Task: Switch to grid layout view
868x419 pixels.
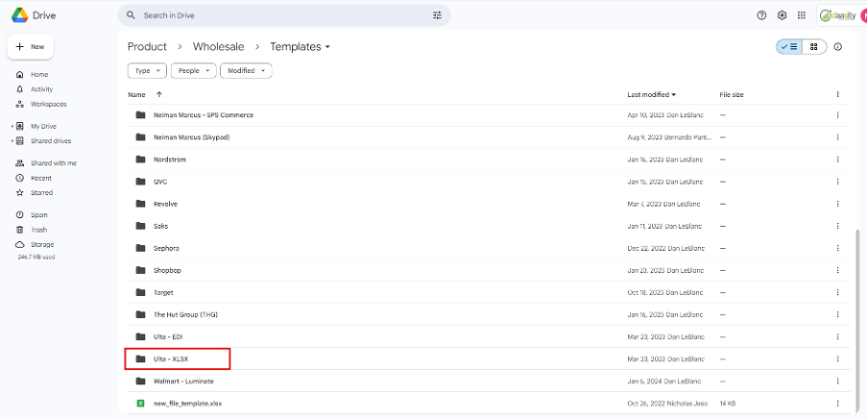Action: (x=813, y=46)
